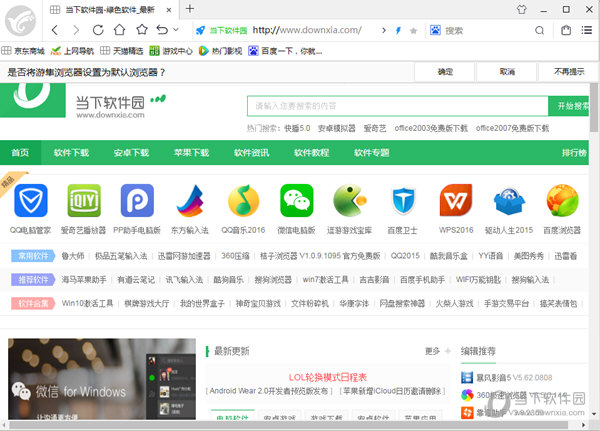The image size is (600, 431).
Task: Confirm default browser with 确定 button
Action: [445, 72]
